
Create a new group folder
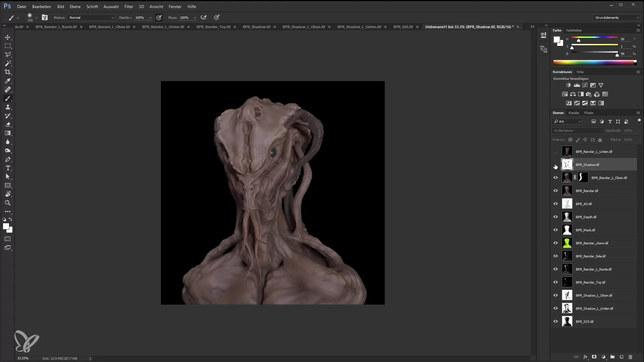[x=612, y=357]
